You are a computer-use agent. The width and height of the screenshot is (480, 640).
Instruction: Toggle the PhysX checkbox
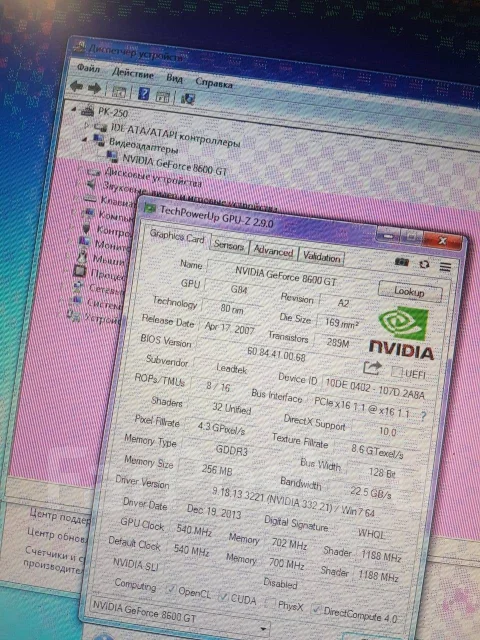tap(269, 602)
